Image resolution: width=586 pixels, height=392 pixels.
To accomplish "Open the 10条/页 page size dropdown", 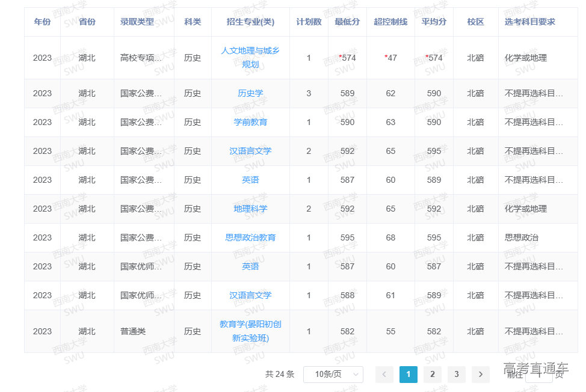I will tap(333, 375).
